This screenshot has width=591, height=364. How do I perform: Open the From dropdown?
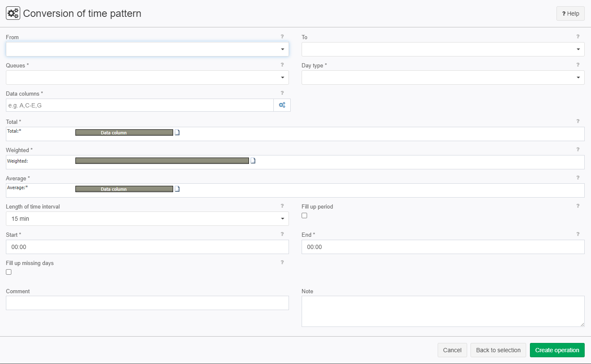click(147, 49)
